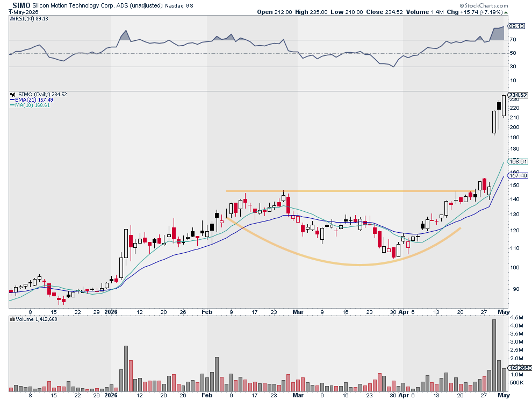Click the Volume 1,412,660 panel label
This screenshot has height=400, width=532.
point(37,319)
